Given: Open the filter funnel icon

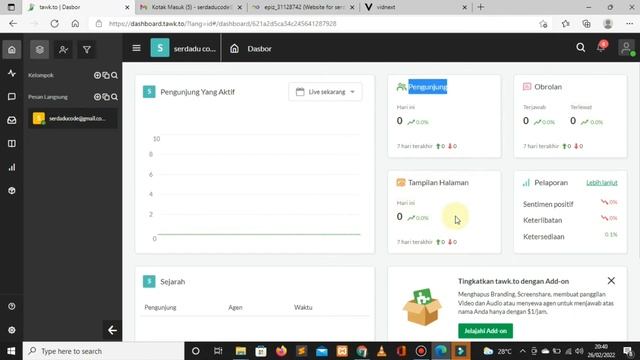Looking at the screenshot, I should [87, 49].
